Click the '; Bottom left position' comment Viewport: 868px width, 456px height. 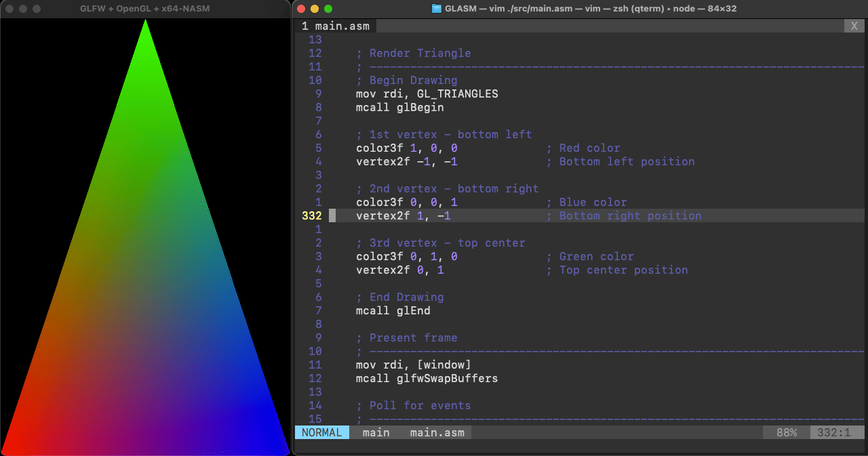click(620, 162)
